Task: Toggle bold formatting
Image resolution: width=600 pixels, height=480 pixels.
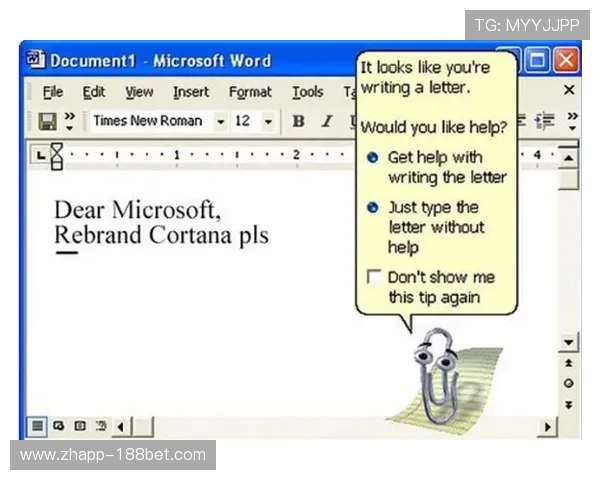Action: point(297,121)
